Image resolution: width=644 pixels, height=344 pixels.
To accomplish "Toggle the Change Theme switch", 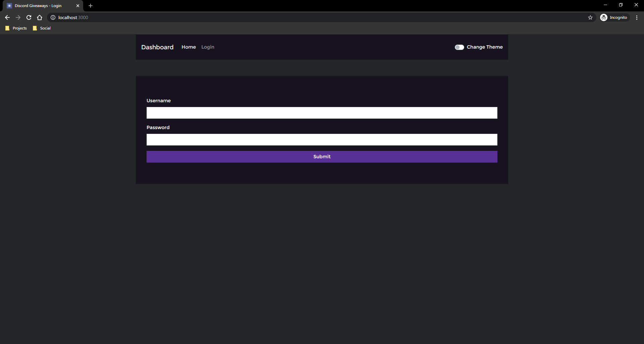I will click(459, 47).
